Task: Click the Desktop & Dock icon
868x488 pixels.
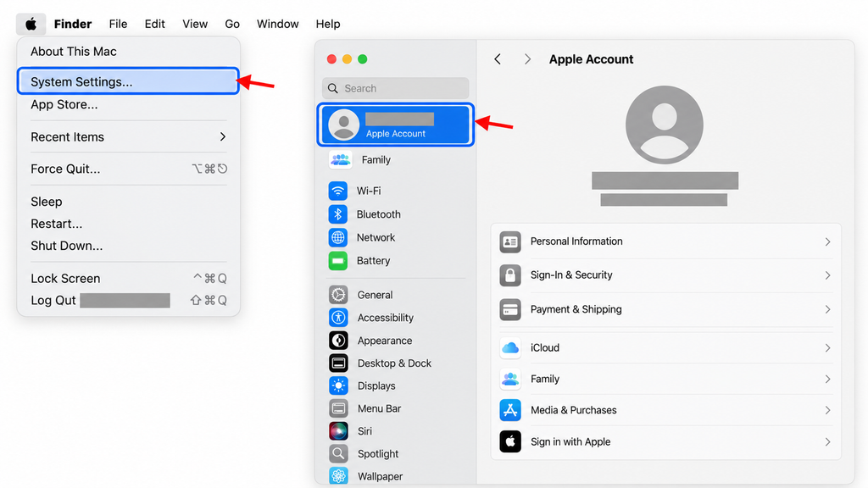Action: (338, 363)
